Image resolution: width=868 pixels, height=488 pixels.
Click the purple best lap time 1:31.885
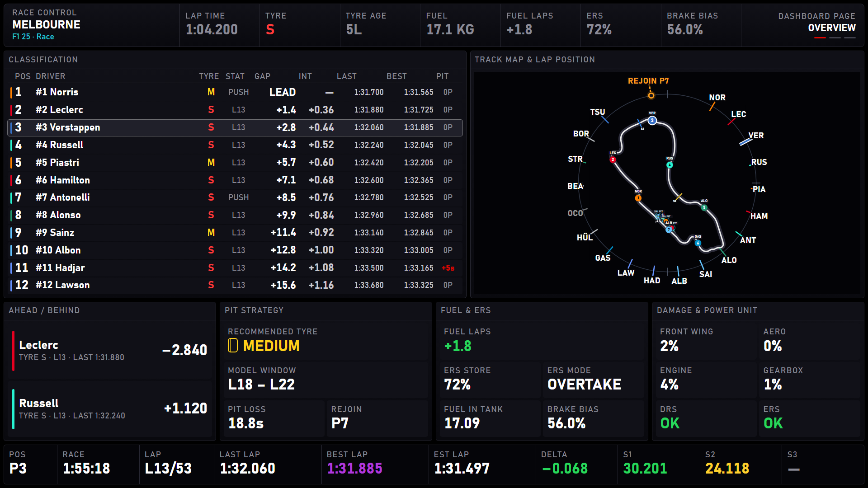tap(354, 469)
